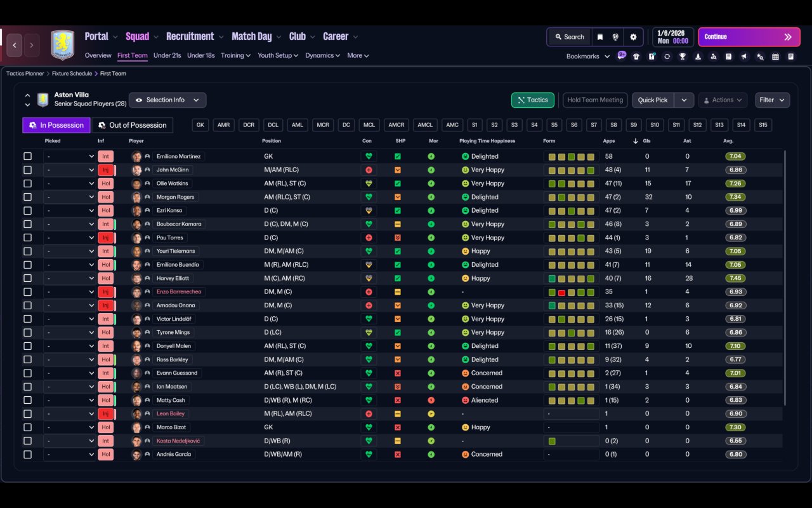Click the sharpness icon for Harvey Elliott
This screenshot has height=508, width=812.
(398, 278)
